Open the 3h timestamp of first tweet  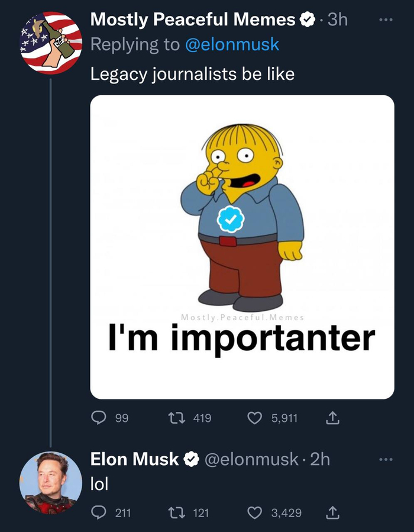(338, 20)
